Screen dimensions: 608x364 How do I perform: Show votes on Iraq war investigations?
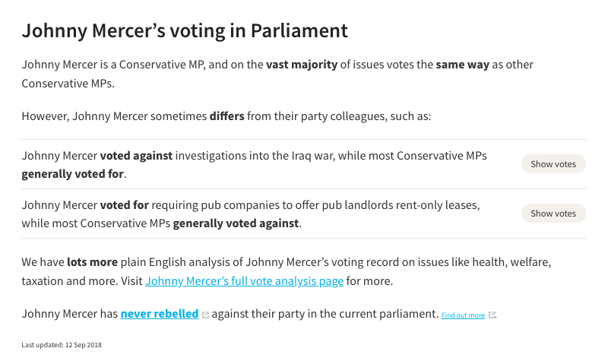[x=553, y=164]
